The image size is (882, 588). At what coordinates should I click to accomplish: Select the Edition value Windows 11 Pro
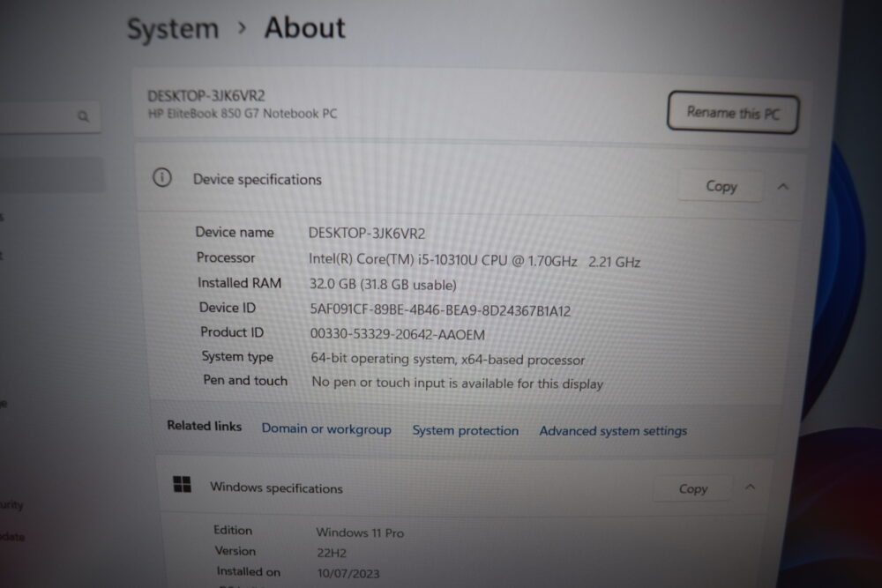click(x=360, y=532)
